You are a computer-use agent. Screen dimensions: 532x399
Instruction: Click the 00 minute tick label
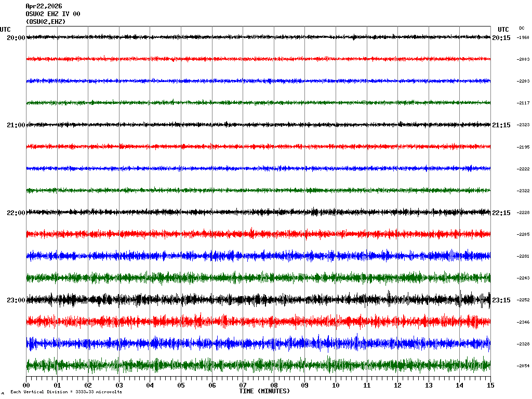pyautogui.click(x=26, y=385)
